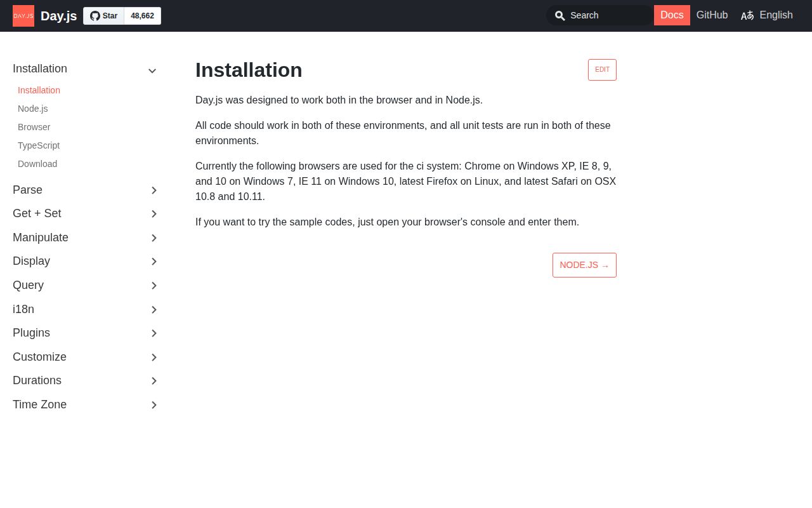The height and width of the screenshot is (508, 812).
Task: Expand the Parse section chevron
Action: click(x=154, y=190)
